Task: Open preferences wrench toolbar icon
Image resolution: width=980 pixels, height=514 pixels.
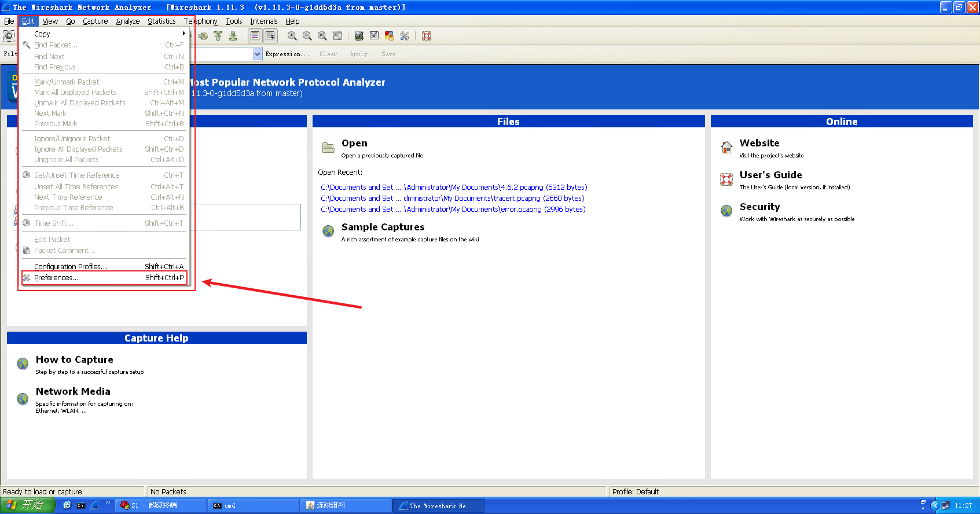Action: (405, 36)
